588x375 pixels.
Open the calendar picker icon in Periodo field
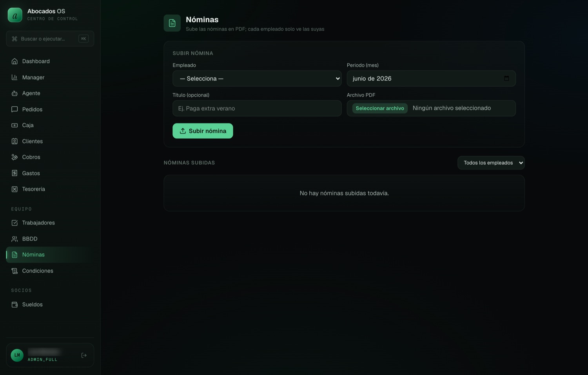(x=506, y=78)
